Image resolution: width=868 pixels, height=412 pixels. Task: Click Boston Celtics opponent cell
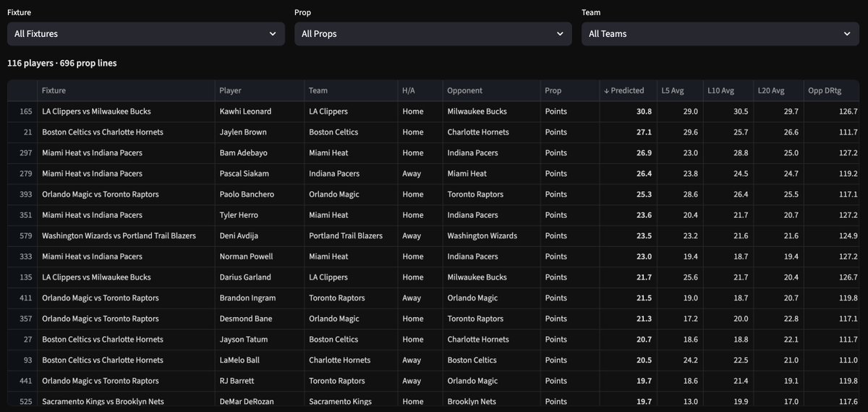point(490,360)
